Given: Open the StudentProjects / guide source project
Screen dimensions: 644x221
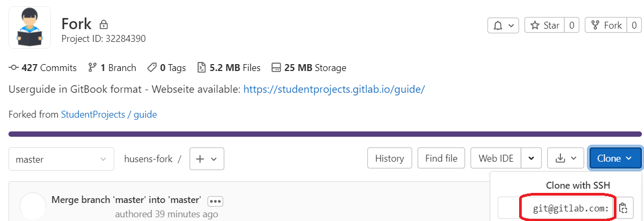Looking at the screenshot, I should 109,114.
